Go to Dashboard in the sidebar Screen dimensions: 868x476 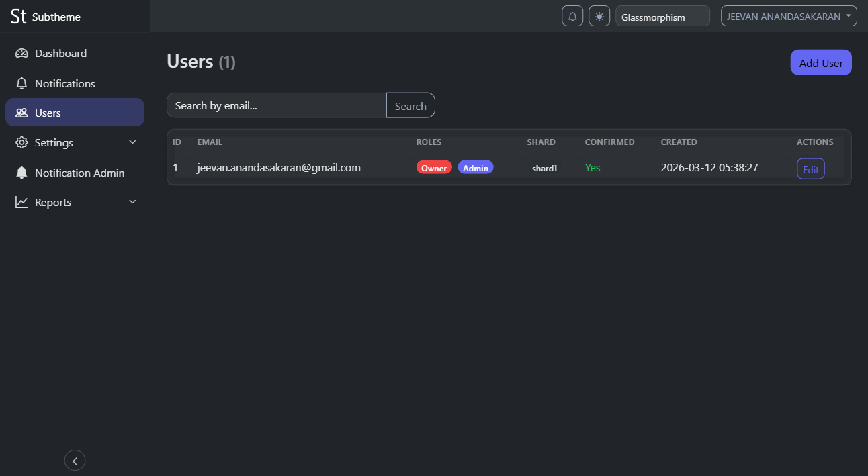(75, 53)
